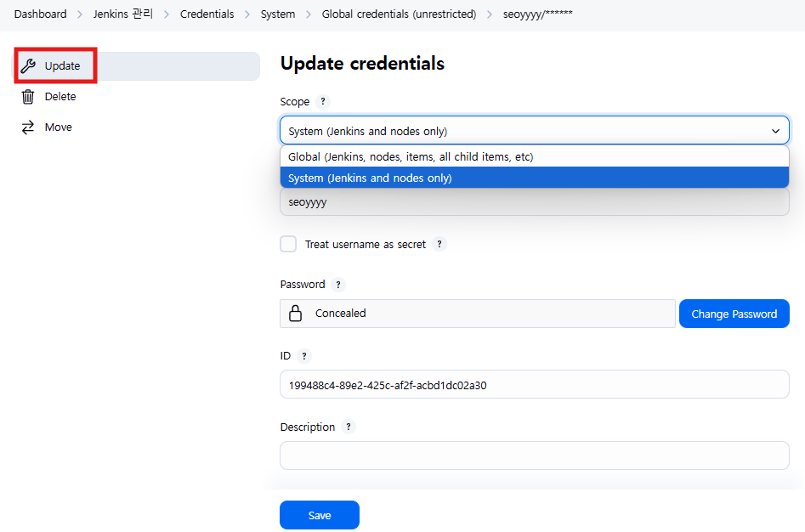Click the username field containing seoyyyy
Image resolution: width=805 pixels, height=532 pixels.
(534, 201)
